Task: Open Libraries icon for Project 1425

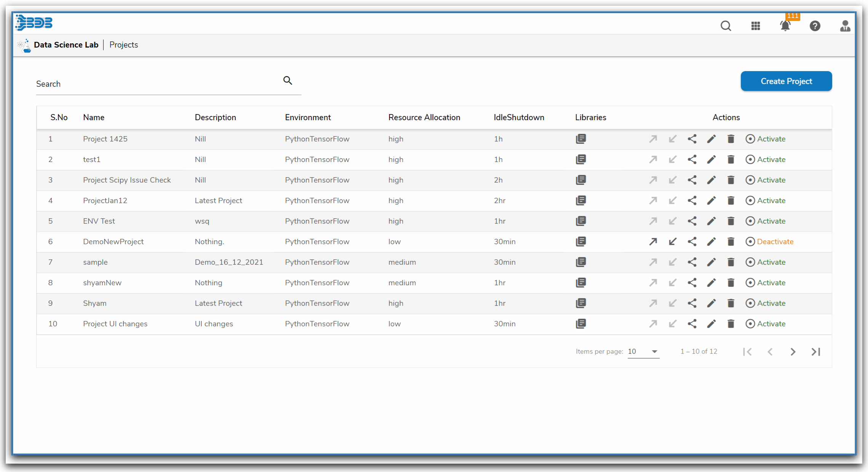Action: (581, 139)
